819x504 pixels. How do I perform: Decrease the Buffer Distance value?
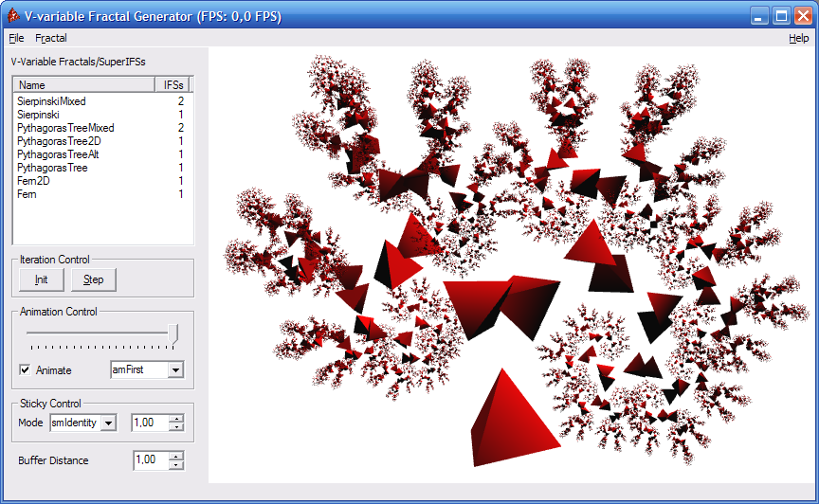coord(175,465)
